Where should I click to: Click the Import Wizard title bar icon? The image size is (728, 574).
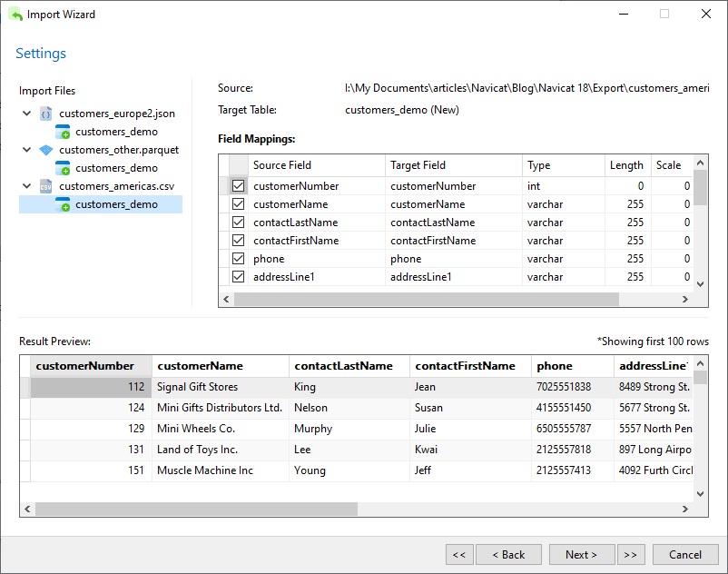(15, 15)
